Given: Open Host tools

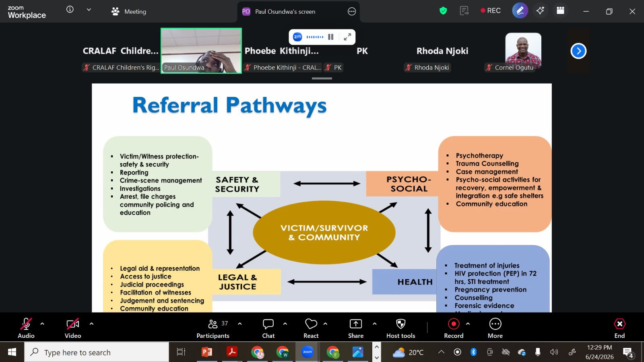Looking at the screenshot, I should pyautogui.click(x=401, y=328).
